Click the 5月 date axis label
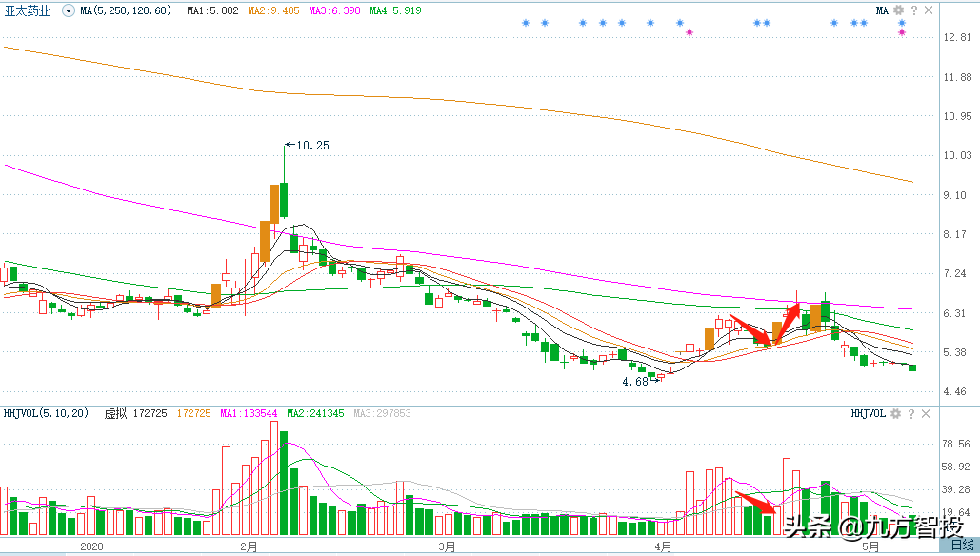This screenshot has width=980, height=556. pos(870,546)
